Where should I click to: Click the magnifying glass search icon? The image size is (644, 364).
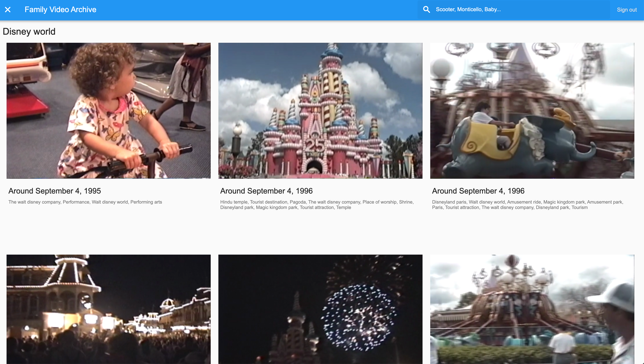pos(426,9)
